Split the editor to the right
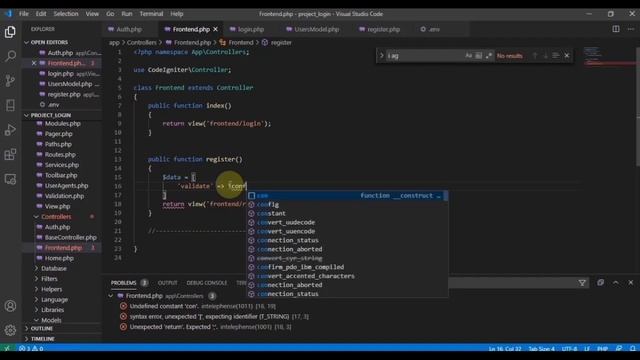Image resolution: width=640 pixels, height=360 pixels. [x=616, y=29]
